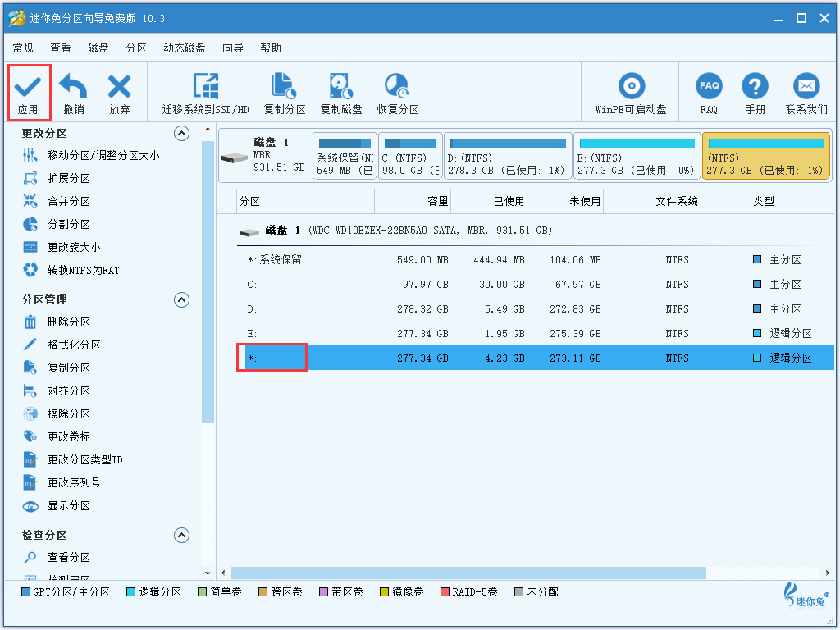The height and width of the screenshot is (630, 840).
Task: Select Merge Partition (合并分区) in sidebar
Action: pyautogui.click(x=57, y=202)
